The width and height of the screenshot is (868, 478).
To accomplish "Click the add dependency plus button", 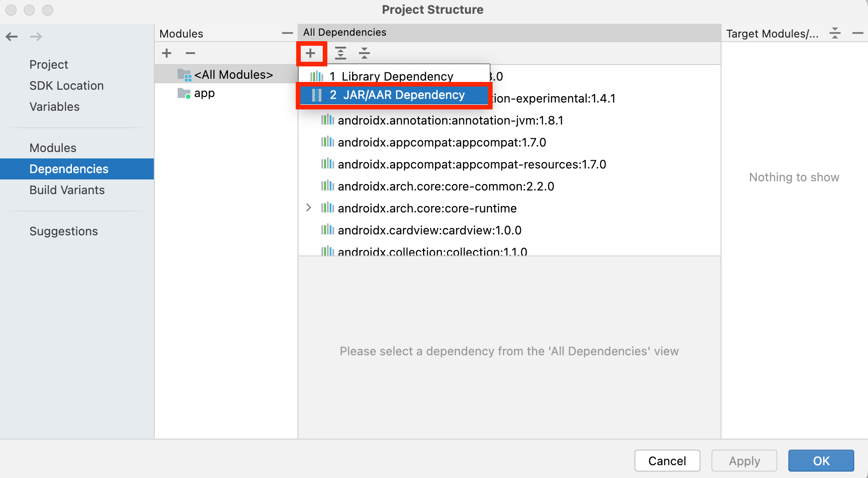I will pos(310,54).
